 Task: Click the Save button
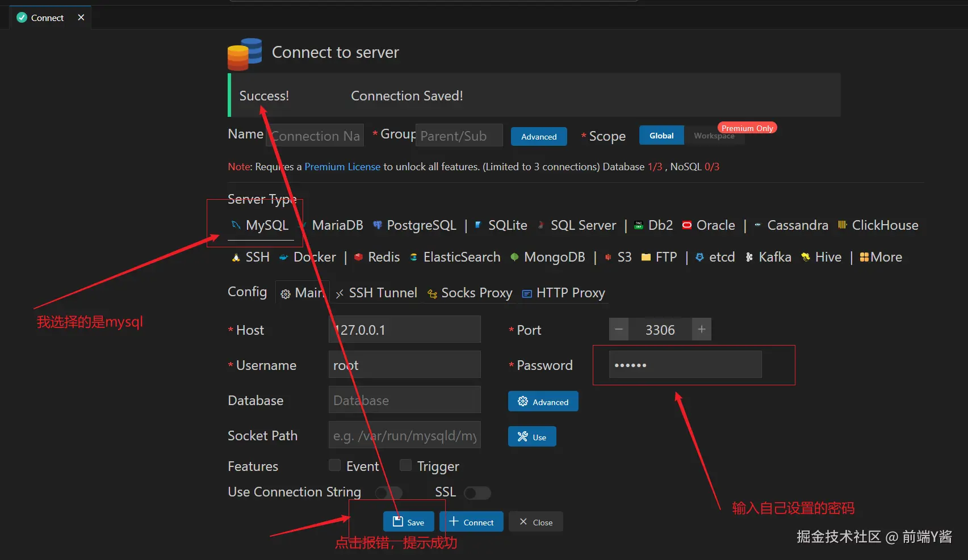click(409, 522)
